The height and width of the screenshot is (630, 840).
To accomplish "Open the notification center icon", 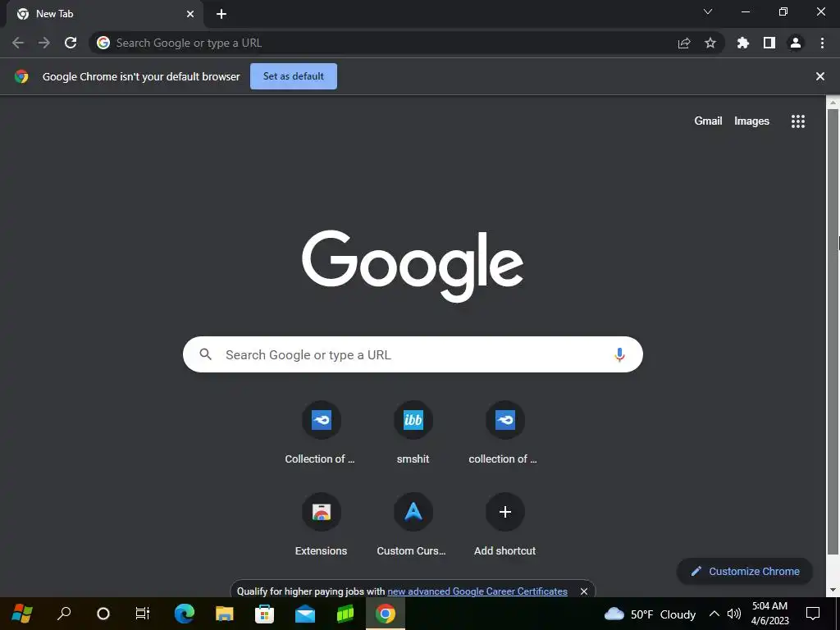I will (813, 614).
